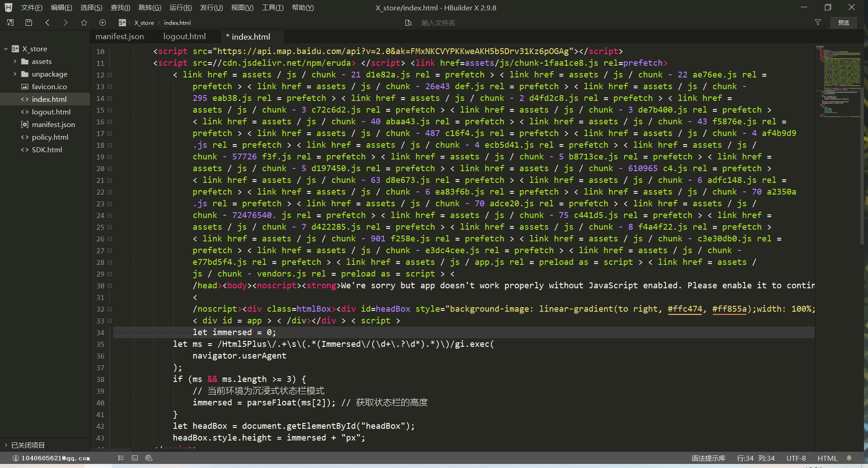Click the run play icon in toolbar
The image size is (868, 468).
(103, 23)
